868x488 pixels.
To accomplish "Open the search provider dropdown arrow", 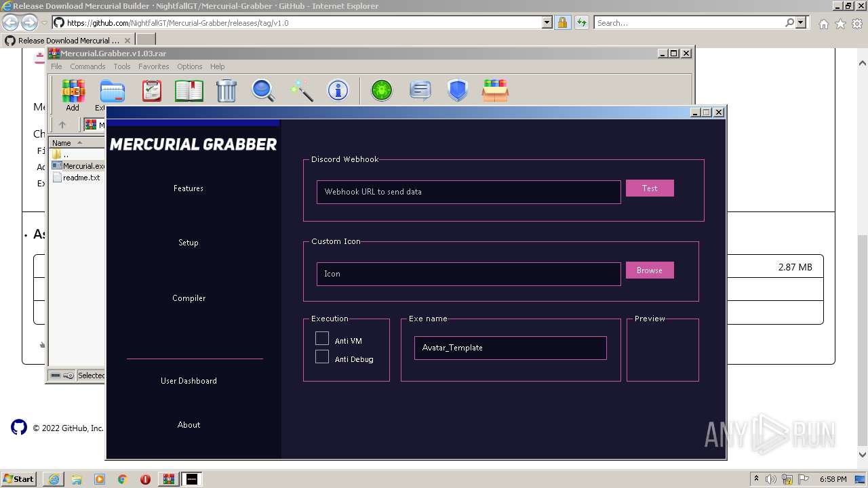I will click(x=801, y=22).
